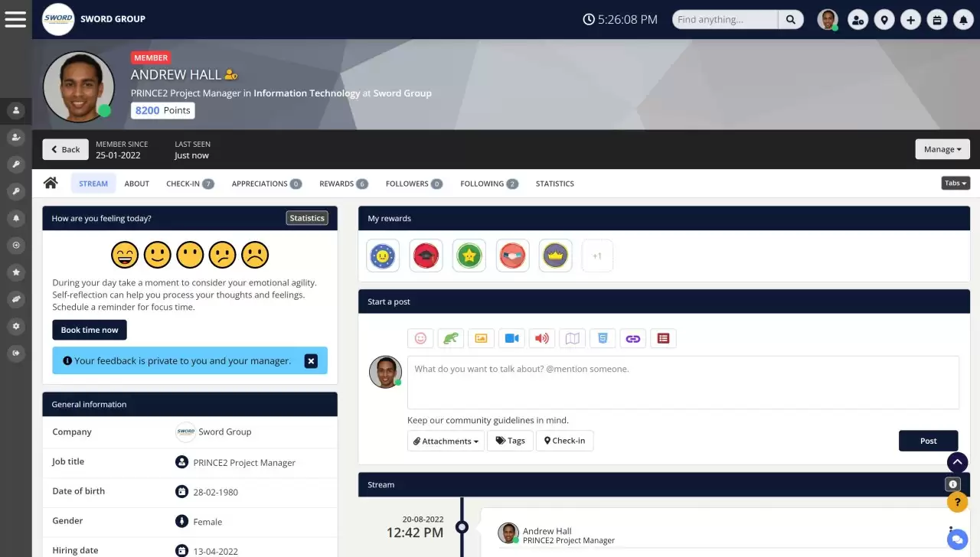This screenshot has width=980, height=557.
Task: Open notifications bell in top header
Action: (962, 20)
